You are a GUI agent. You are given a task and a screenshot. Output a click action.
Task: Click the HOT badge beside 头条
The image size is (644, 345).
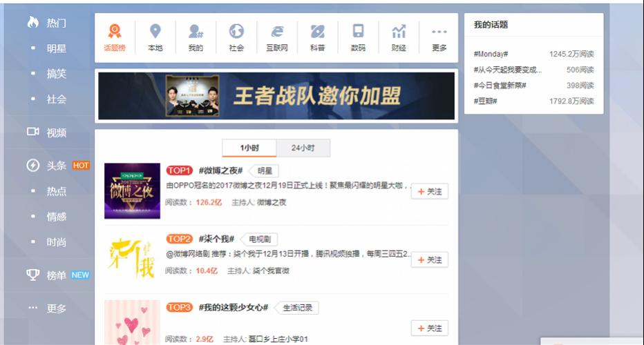(81, 166)
